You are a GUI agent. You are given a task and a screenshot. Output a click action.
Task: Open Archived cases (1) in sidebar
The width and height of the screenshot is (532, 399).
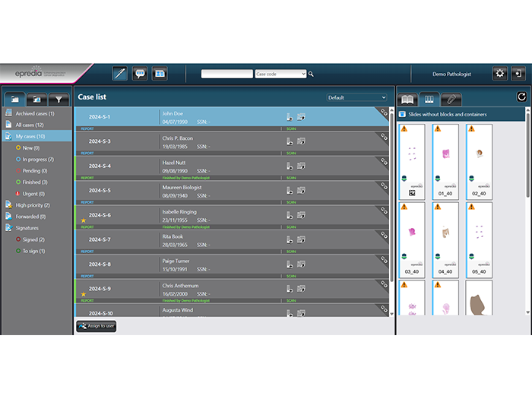(35, 114)
